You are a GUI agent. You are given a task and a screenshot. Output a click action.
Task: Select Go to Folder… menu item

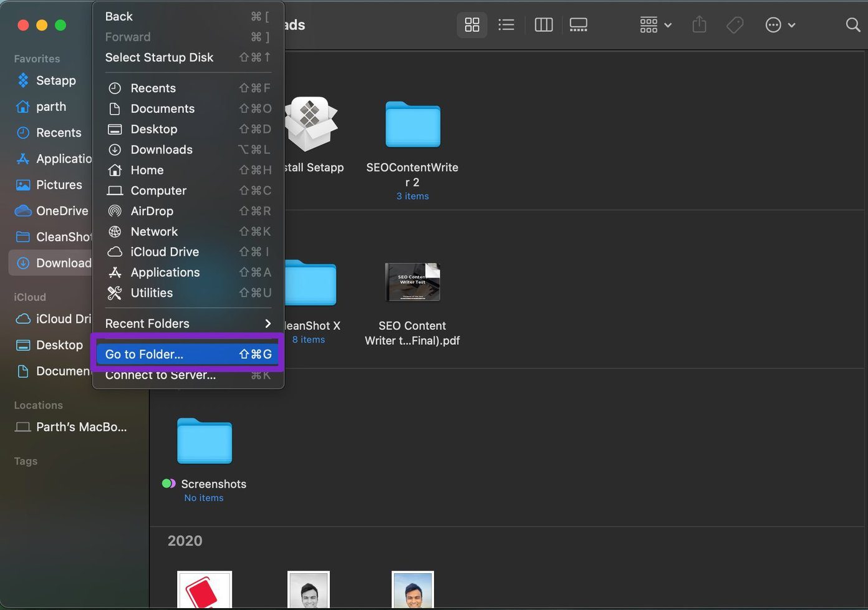coord(188,354)
